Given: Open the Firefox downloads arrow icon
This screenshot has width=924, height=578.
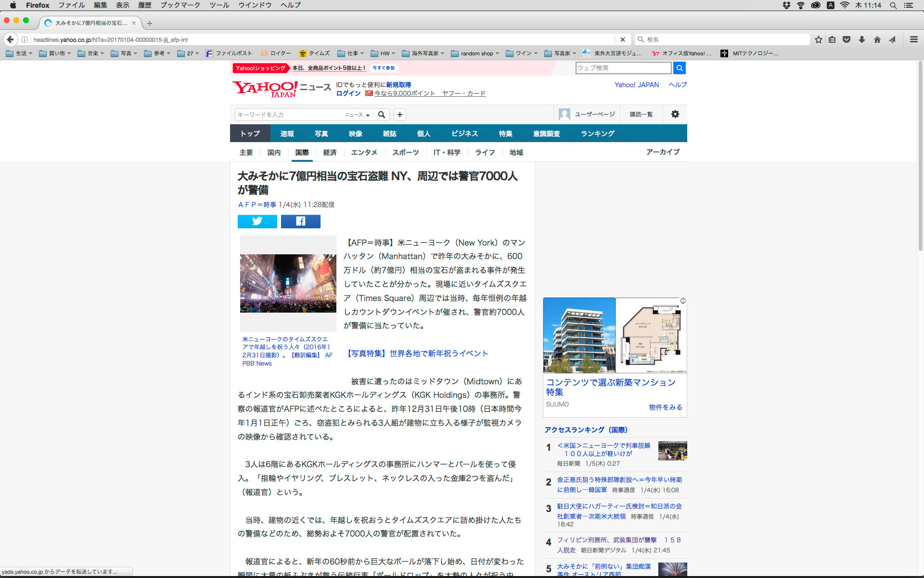Looking at the screenshot, I should tap(862, 39).
